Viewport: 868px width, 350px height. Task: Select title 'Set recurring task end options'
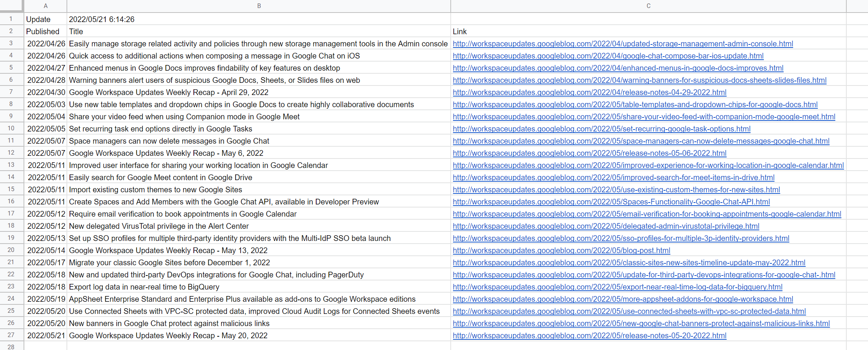coord(259,128)
